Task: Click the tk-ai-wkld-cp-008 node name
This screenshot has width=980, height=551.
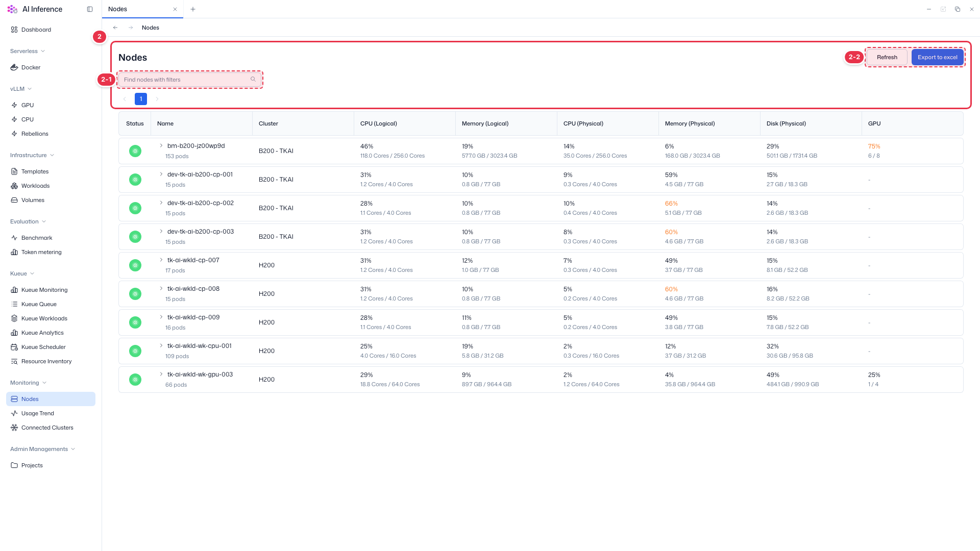Action: [x=193, y=288]
